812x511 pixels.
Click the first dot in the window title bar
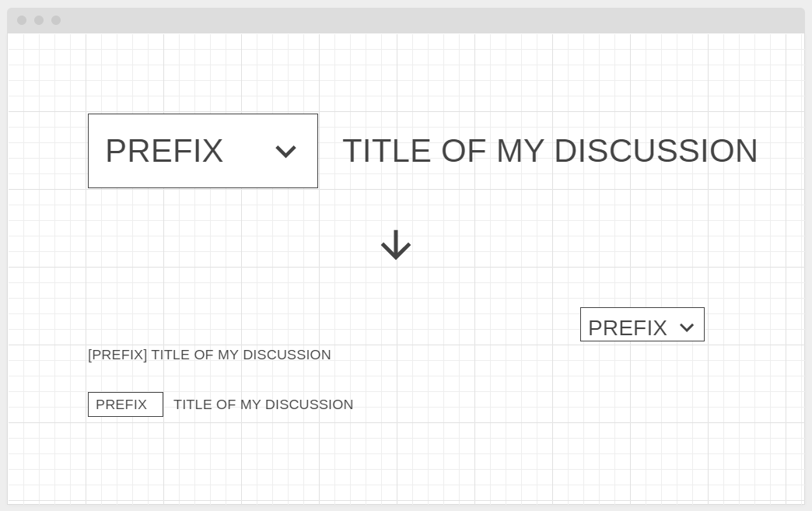[22, 20]
